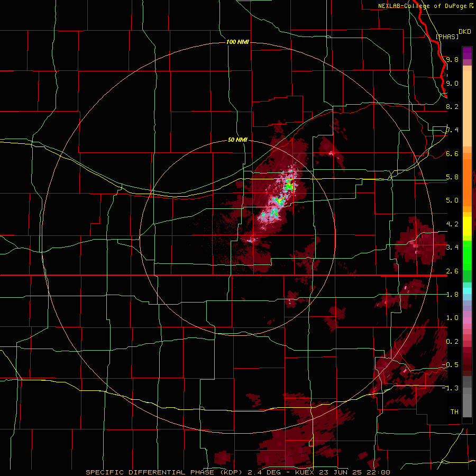Click the green segment of the color bar
Viewport: 476px width, 476px height.
467,261
